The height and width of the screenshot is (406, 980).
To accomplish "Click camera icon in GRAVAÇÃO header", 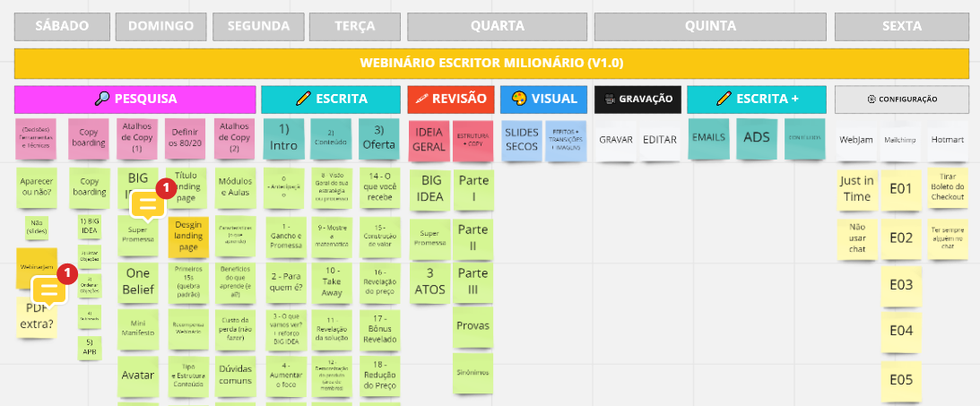I will click(608, 99).
